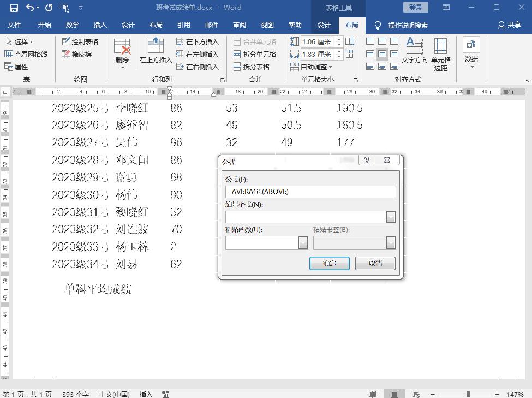
Task: Click distribute columns evenly icon
Action: pos(349,54)
